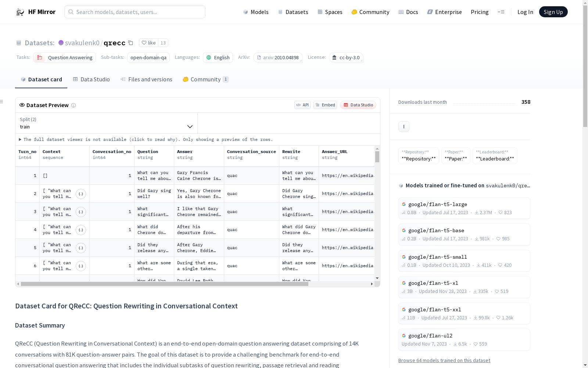Viewport: 588px width, 368px height.
Task: Open Docs from the top navigation
Action: coord(408,12)
